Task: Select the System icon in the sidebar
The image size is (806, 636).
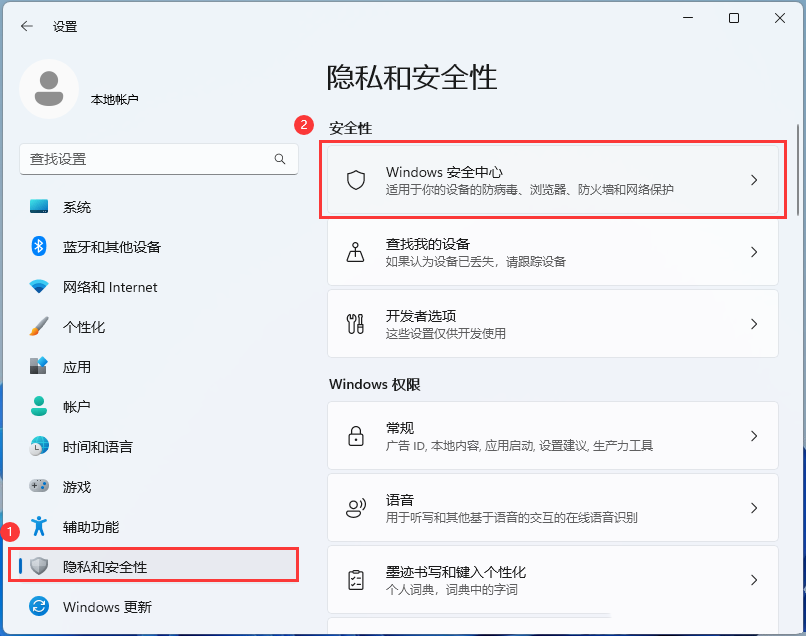Action: pyautogui.click(x=38, y=207)
